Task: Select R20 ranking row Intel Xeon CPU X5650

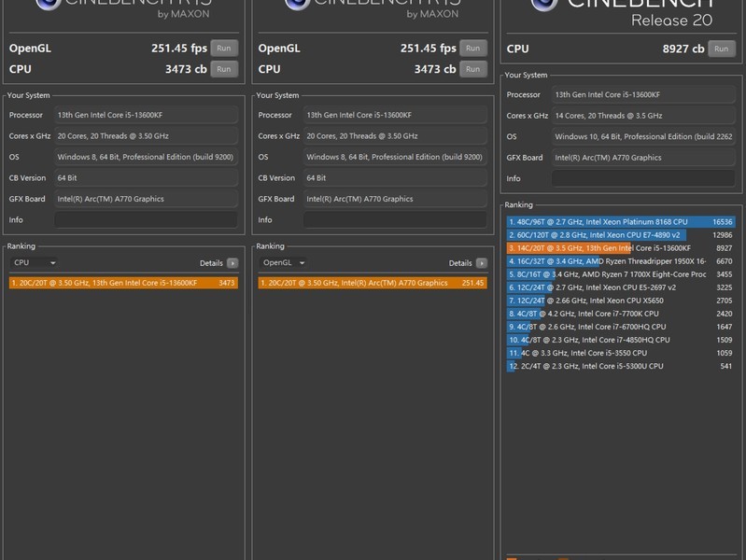Action: (621, 301)
